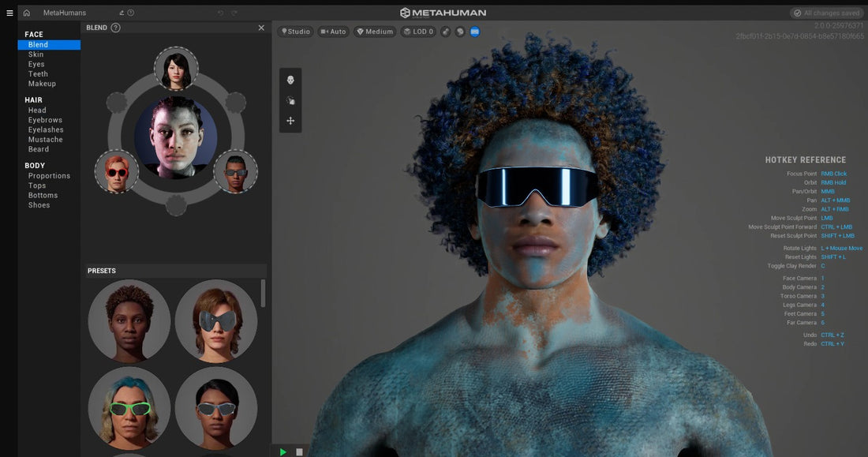Viewport: 868px width, 457px height.
Task: Open the Medium render quality dropdown
Action: pyautogui.click(x=375, y=32)
